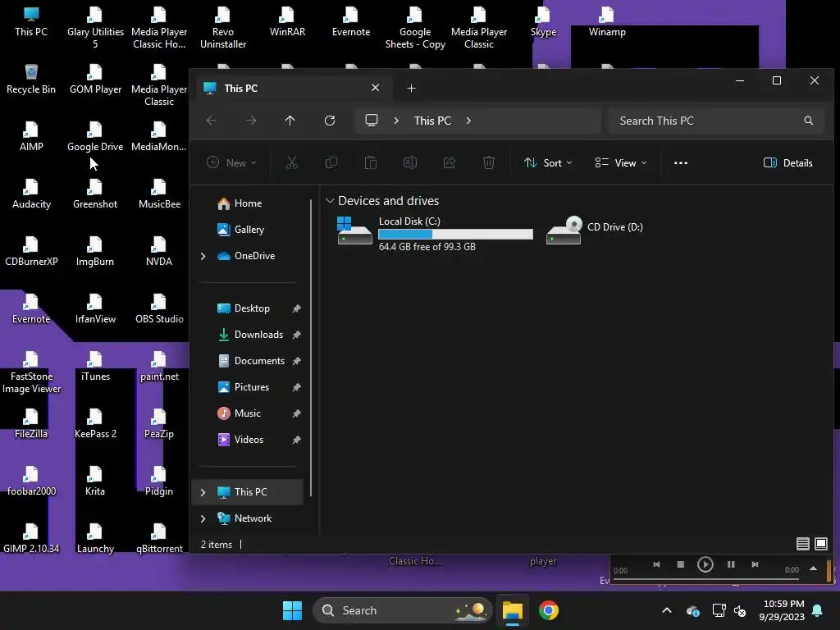
Task: Expand This PC in navigation pane
Action: (203, 492)
